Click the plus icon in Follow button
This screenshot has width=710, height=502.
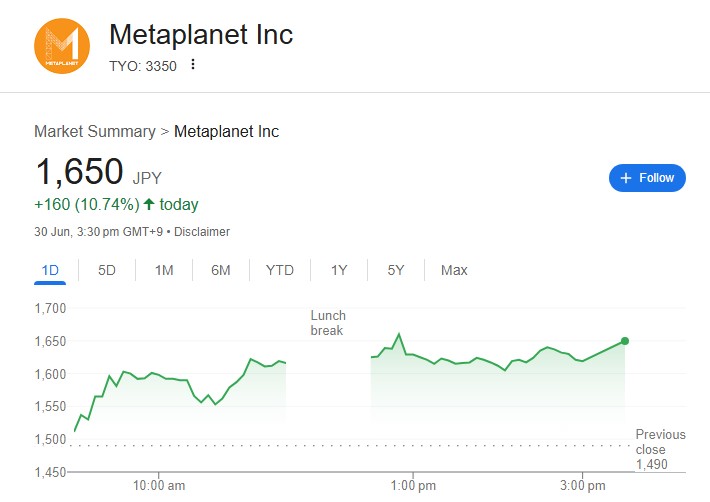pos(626,178)
